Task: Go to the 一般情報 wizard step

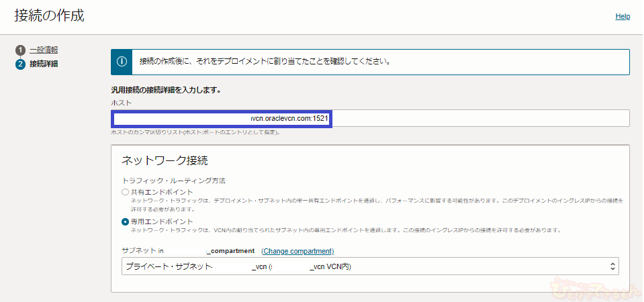Action: pyautogui.click(x=44, y=50)
